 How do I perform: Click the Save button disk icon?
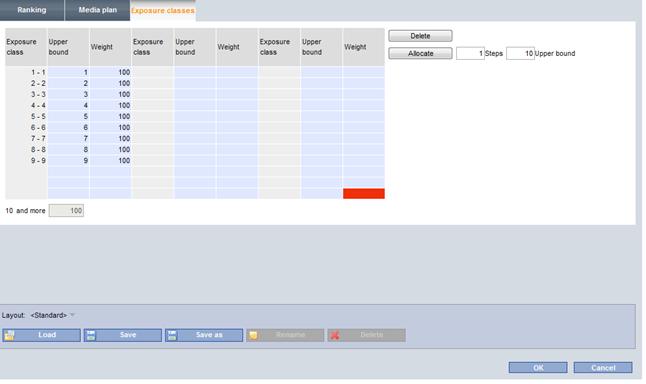[91, 335]
